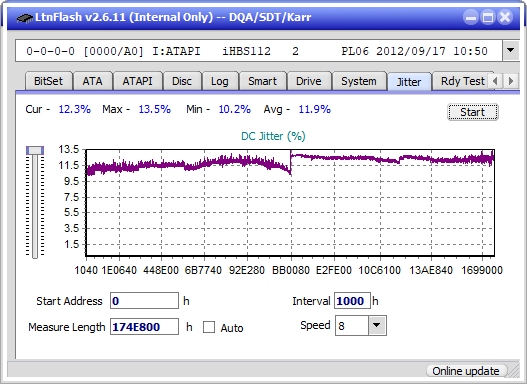Select the Jitter tab
This screenshot has height=384, width=527.
[x=409, y=82]
